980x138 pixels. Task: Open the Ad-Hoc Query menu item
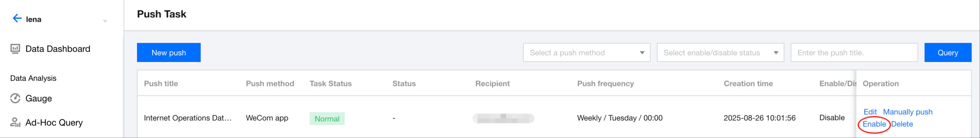click(x=54, y=122)
